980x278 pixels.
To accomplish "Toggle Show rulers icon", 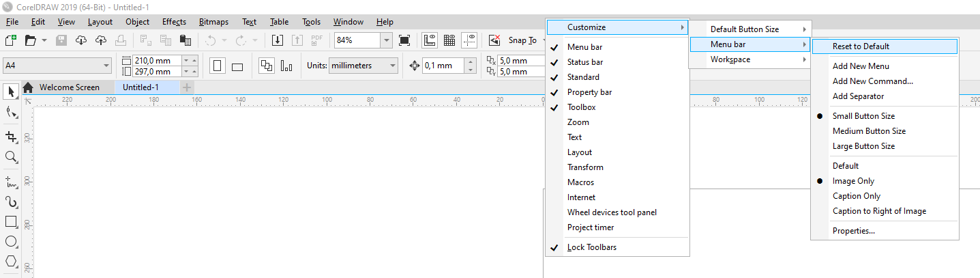I will coord(430,40).
